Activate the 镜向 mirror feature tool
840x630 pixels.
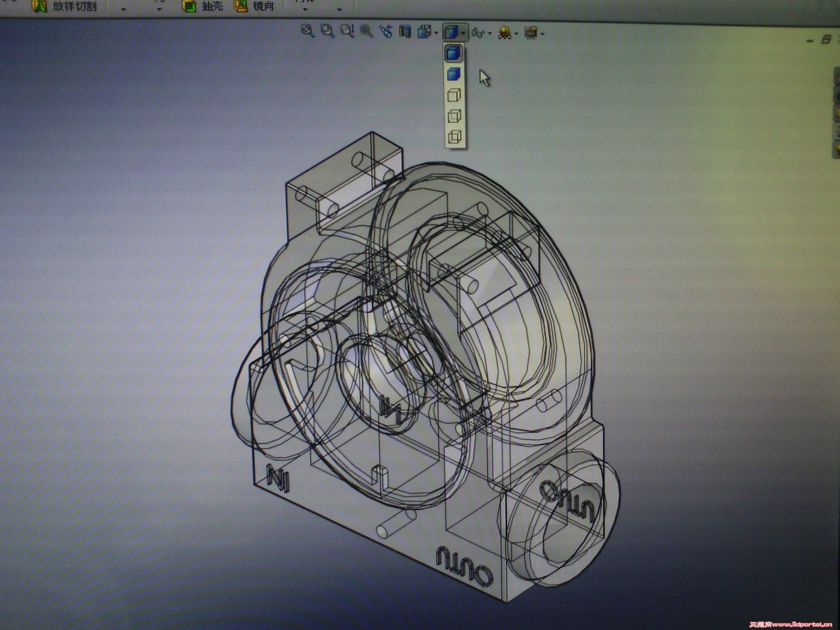pyautogui.click(x=253, y=6)
